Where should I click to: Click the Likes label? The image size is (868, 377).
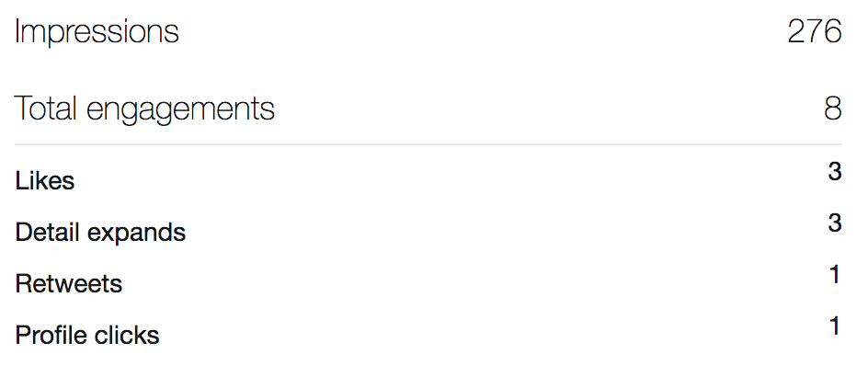tap(45, 181)
